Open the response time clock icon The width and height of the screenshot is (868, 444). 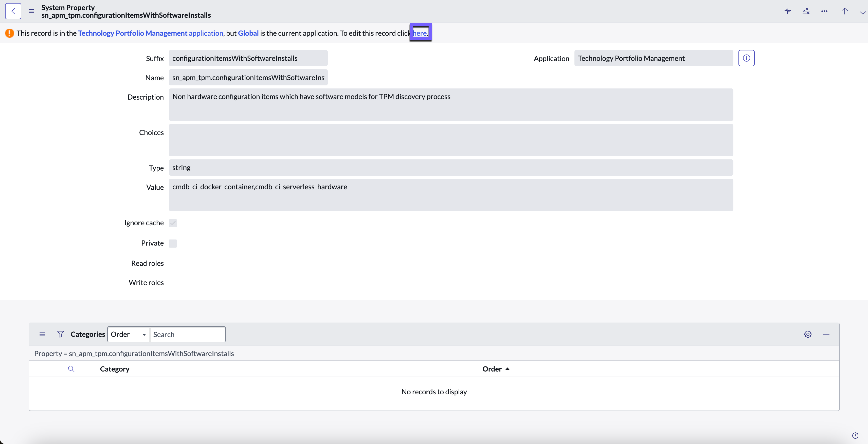pos(855,435)
